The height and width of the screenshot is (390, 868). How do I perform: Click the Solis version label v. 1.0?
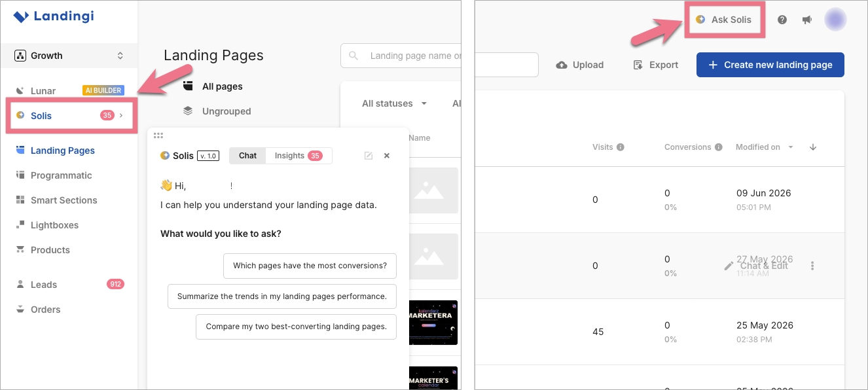[208, 156]
